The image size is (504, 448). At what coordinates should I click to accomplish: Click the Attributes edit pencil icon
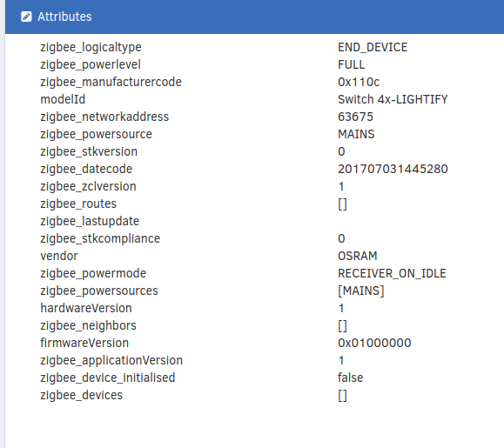coord(26,17)
